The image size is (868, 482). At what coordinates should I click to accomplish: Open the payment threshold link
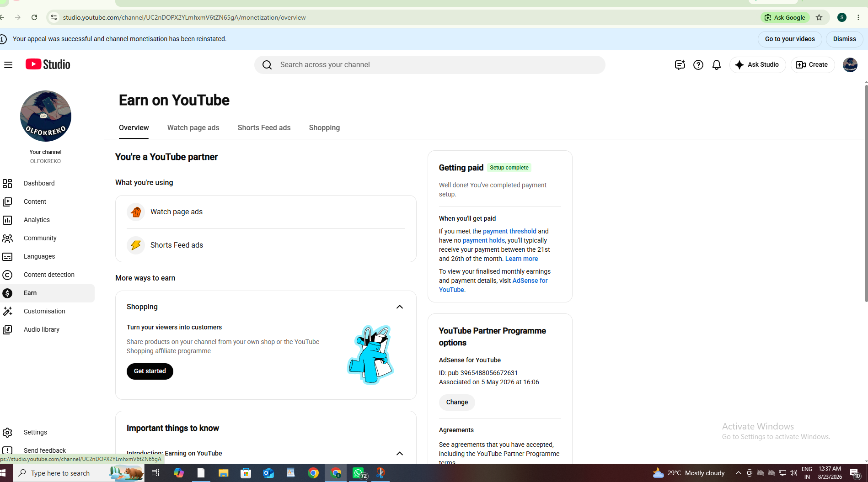pos(509,231)
